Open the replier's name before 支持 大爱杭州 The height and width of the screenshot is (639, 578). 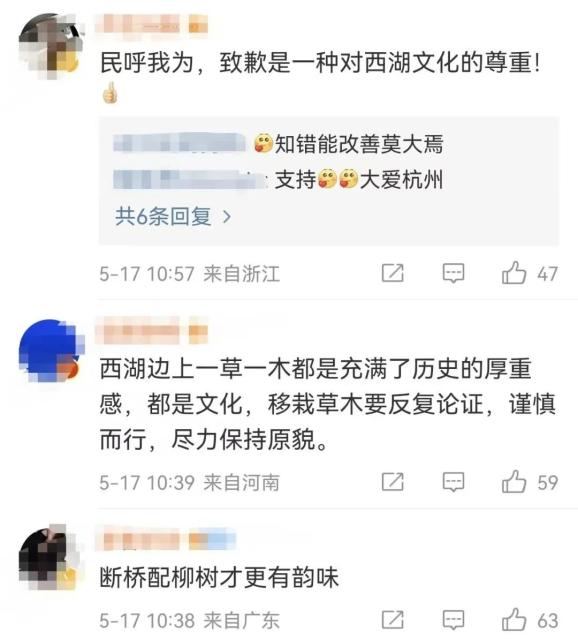tap(190, 180)
